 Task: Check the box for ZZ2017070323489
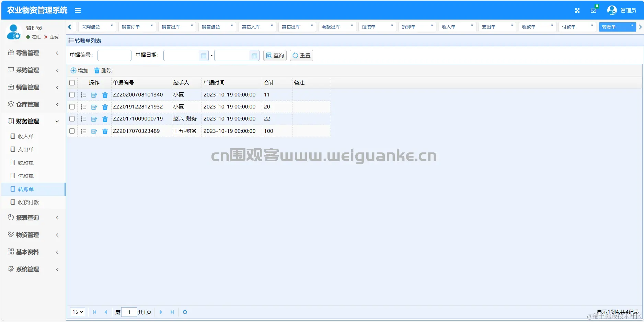point(72,131)
